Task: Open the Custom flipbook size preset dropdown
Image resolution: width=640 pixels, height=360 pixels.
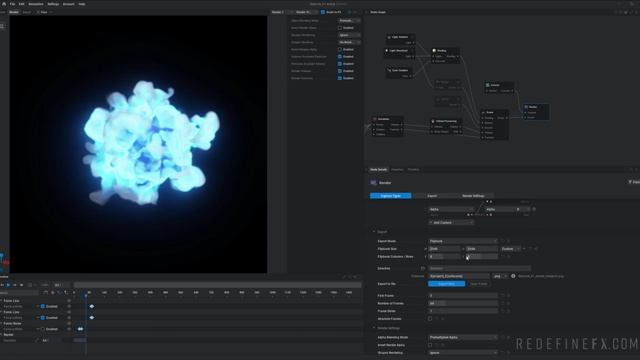Action: coord(510,249)
